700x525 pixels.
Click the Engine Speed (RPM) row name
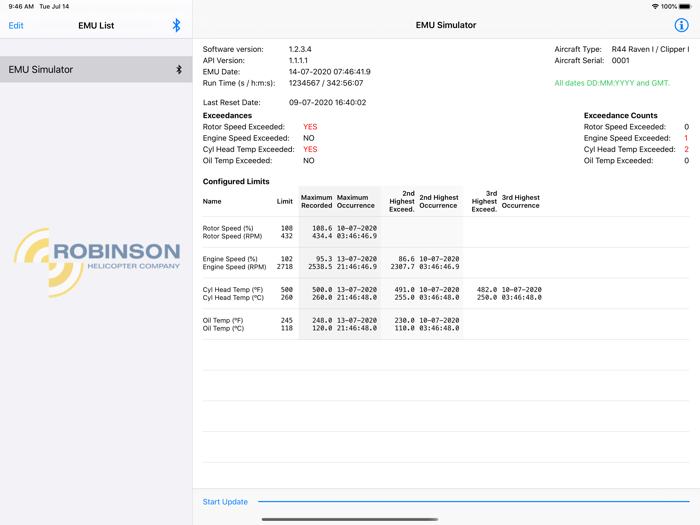(x=234, y=267)
